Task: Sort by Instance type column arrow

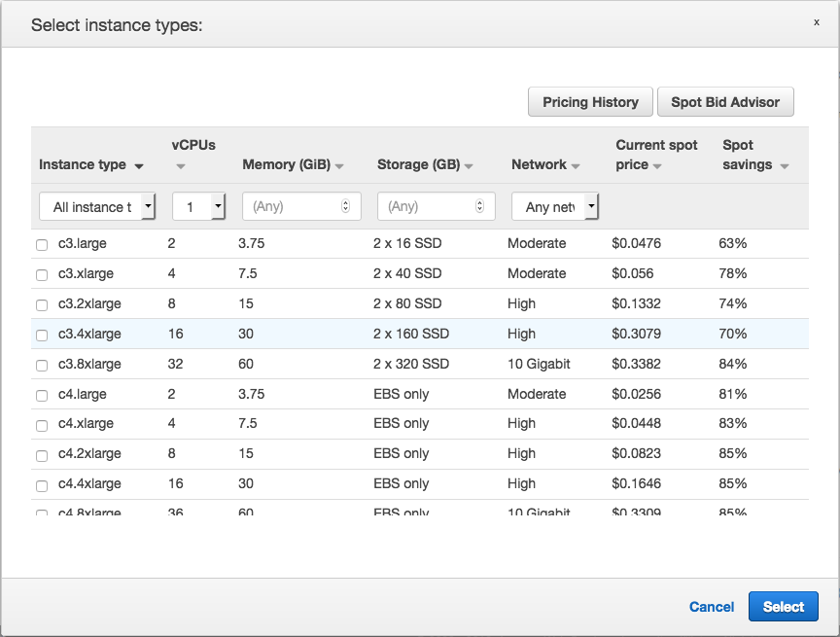Action: pos(139,166)
